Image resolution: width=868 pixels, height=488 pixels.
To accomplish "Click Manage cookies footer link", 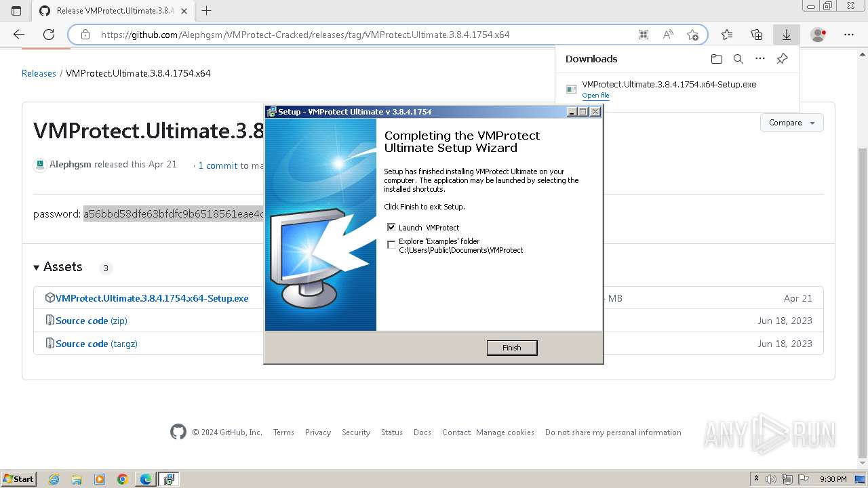I will 505,432.
